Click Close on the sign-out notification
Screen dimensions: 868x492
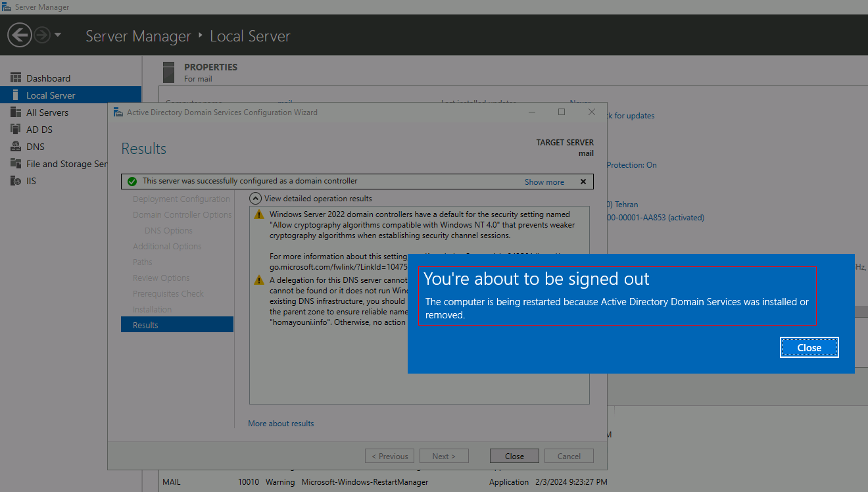click(x=809, y=348)
